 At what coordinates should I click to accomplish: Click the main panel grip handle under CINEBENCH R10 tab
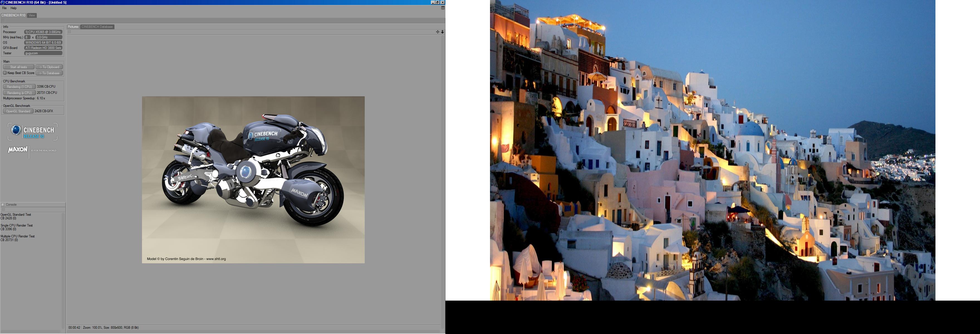pyautogui.click(x=3, y=21)
